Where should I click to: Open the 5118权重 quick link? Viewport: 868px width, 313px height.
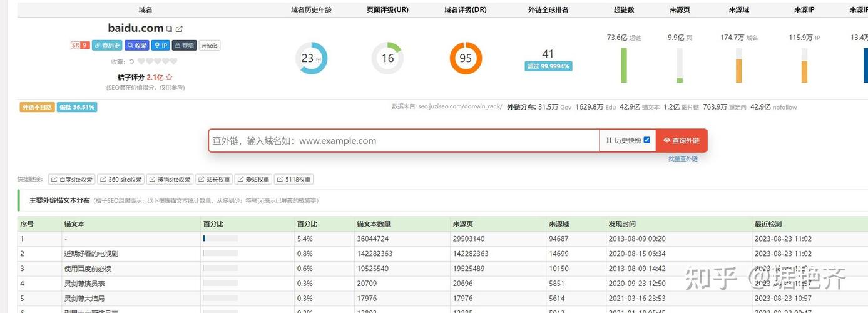click(294, 179)
